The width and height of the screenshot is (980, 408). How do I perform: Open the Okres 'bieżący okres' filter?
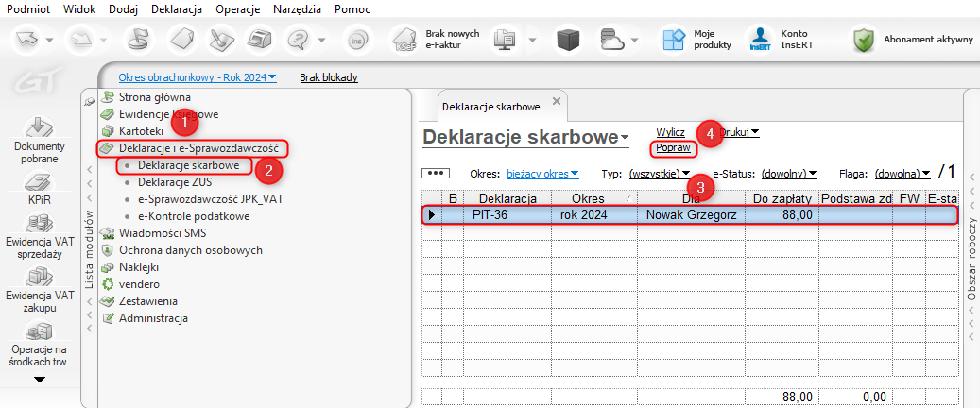point(542,174)
